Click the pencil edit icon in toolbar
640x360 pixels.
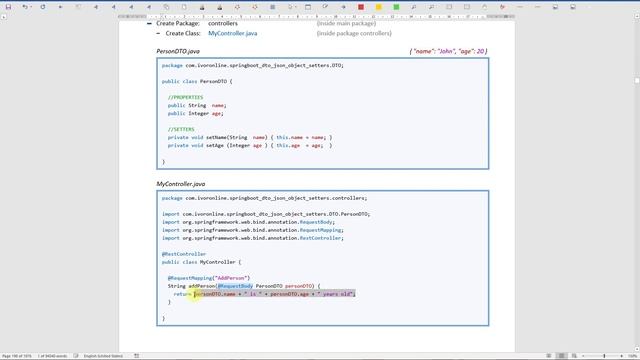(x=325, y=7)
